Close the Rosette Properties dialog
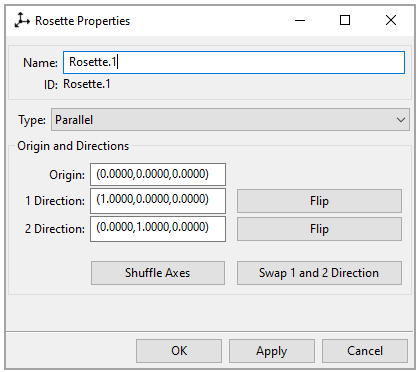This screenshot has width=418, height=372. (x=391, y=21)
